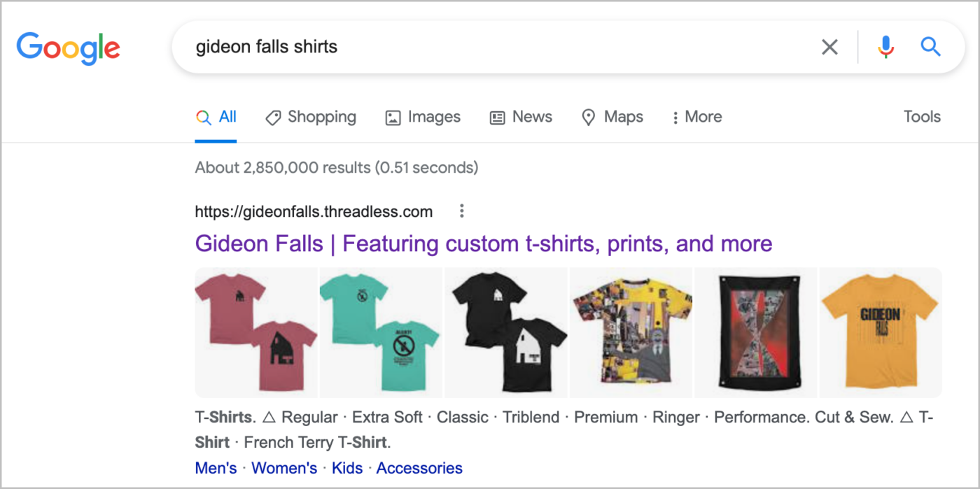Screen dimensions: 980x489
Task: Click the Shopping tag icon
Action: 273,118
